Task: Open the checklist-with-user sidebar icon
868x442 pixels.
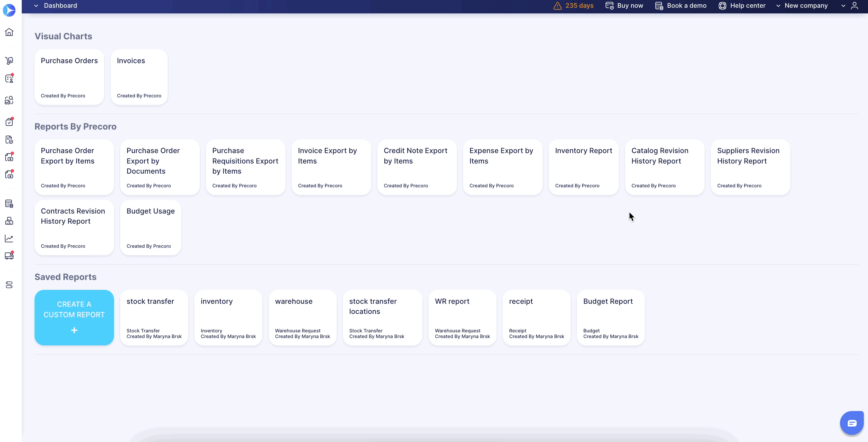Action: (9, 78)
